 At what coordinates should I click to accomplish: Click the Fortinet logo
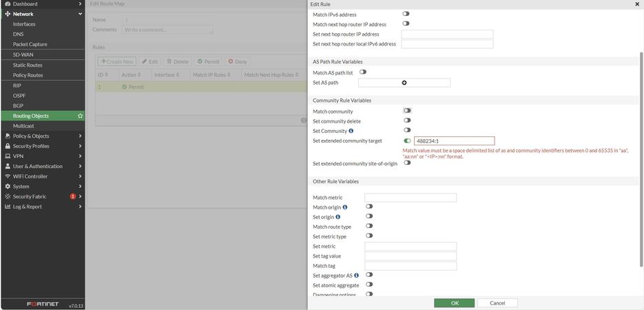click(43, 304)
